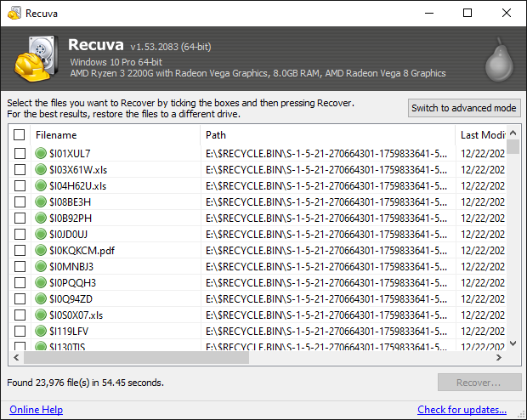
Task: Open the Online Help link
Action: [x=36, y=410]
